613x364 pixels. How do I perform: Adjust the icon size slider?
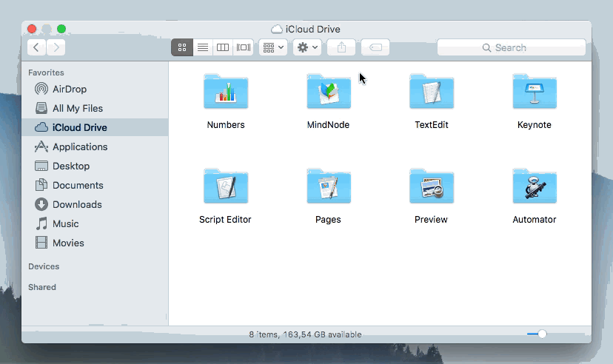(x=542, y=334)
